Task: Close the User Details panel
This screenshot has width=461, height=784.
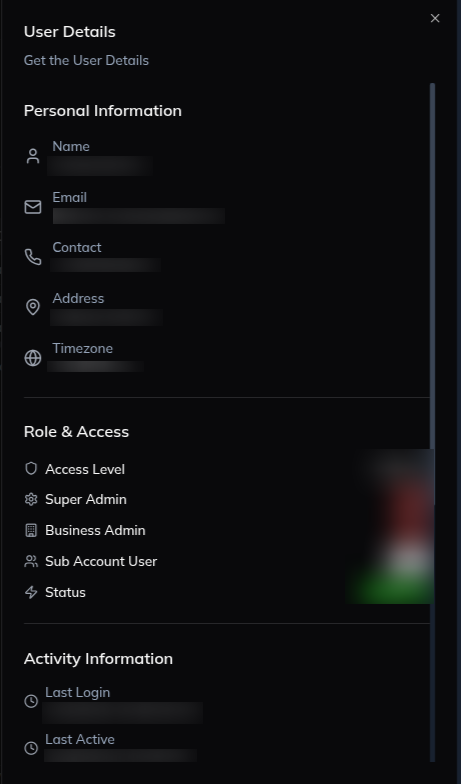Action: click(x=435, y=18)
